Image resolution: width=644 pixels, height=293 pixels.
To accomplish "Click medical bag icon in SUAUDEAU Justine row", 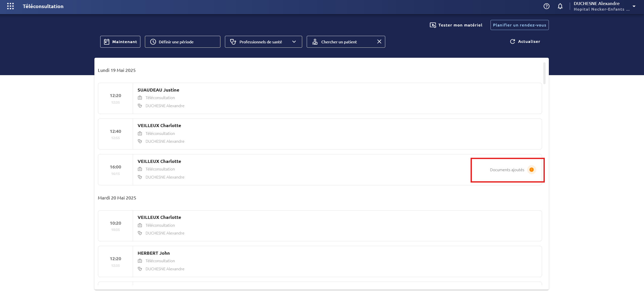I will point(140,98).
